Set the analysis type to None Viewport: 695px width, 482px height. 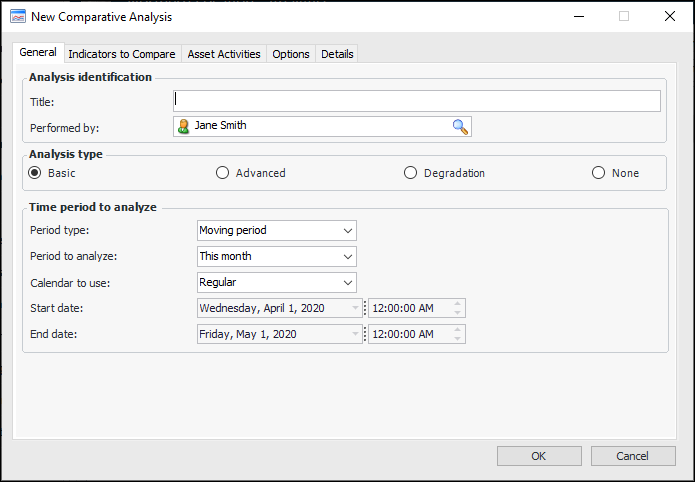[x=599, y=173]
